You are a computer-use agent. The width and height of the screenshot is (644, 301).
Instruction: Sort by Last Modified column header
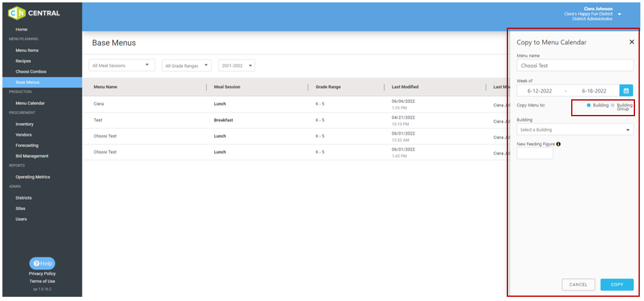tap(406, 87)
